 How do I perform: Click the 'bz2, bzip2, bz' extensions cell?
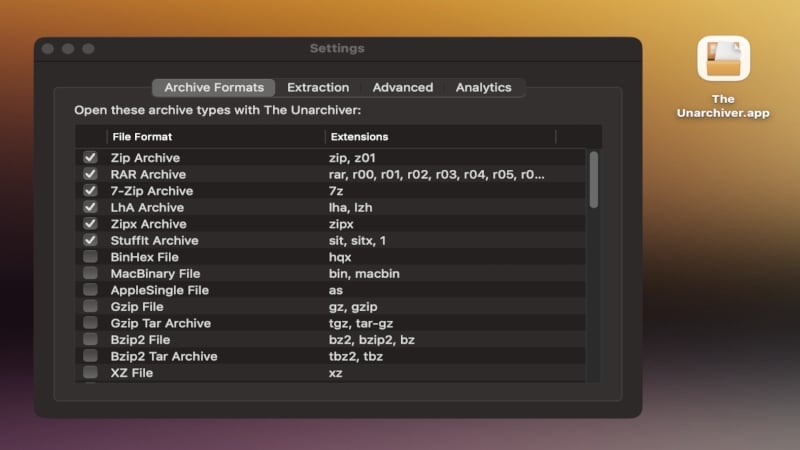click(371, 340)
